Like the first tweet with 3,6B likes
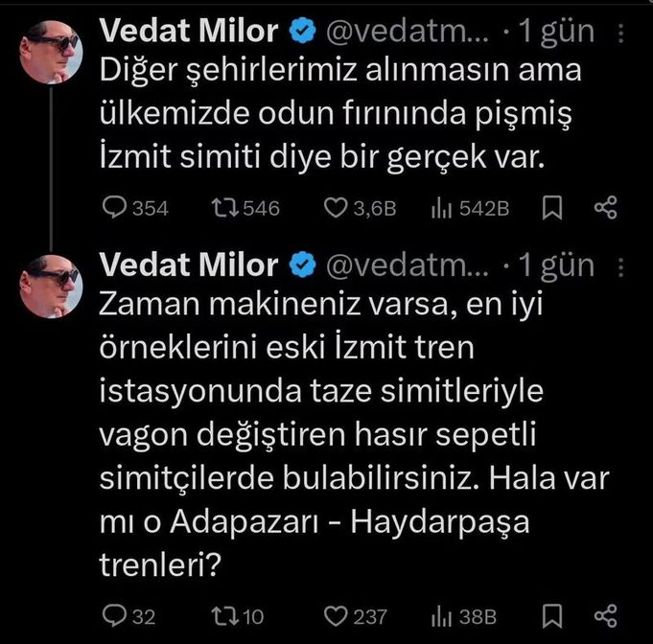The width and height of the screenshot is (653, 644). (335, 207)
